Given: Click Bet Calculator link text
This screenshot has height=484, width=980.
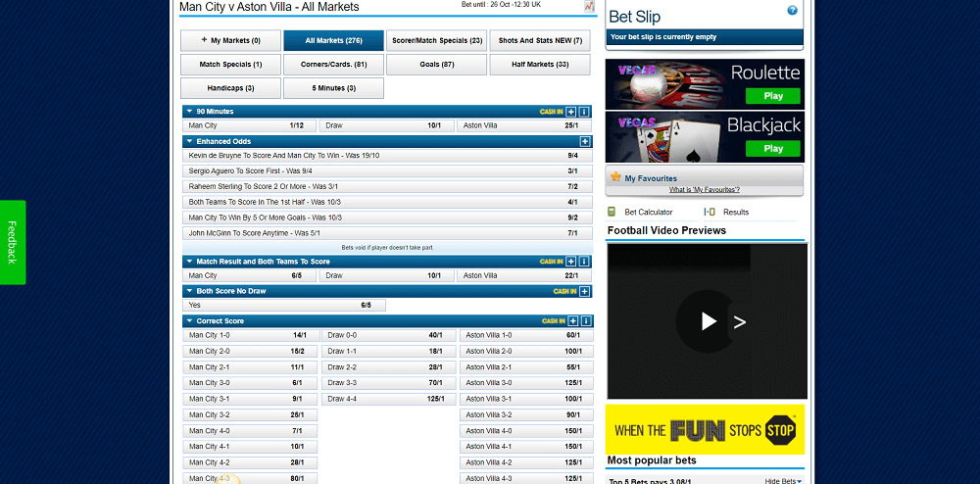Looking at the screenshot, I should click(649, 213).
